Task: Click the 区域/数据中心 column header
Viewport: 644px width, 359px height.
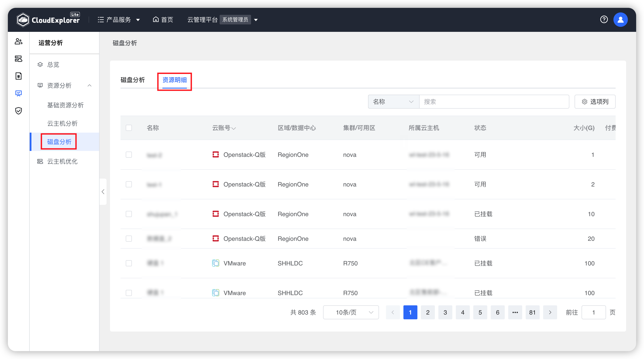Action: pos(297,128)
